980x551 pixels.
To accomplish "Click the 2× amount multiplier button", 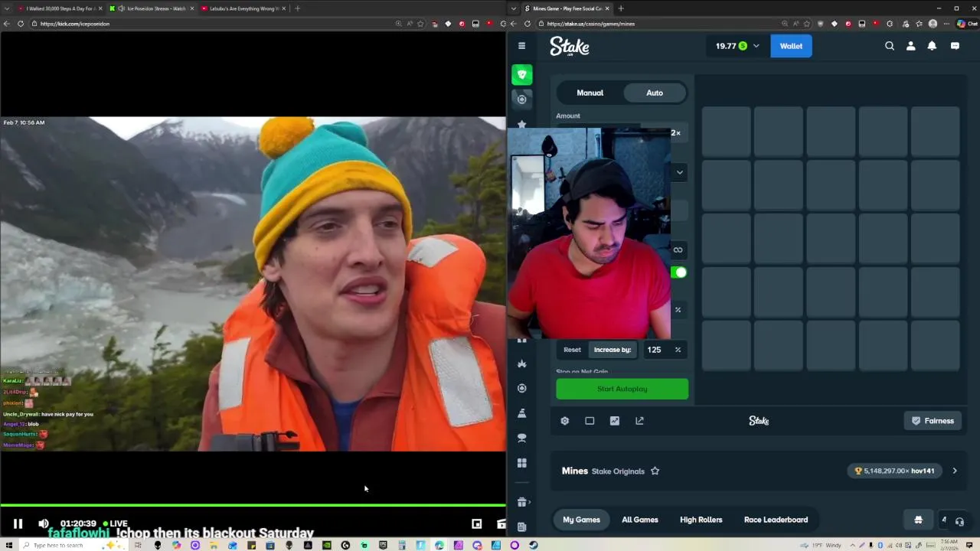I will [x=675, y=133].
